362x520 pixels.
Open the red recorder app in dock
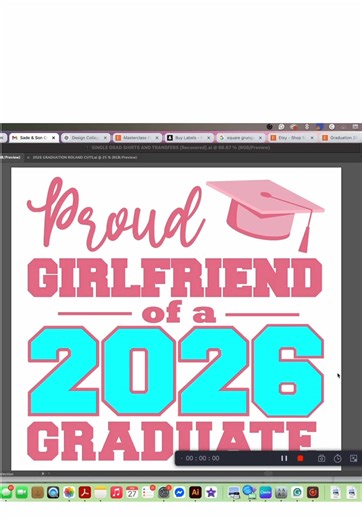pos(313,492)
